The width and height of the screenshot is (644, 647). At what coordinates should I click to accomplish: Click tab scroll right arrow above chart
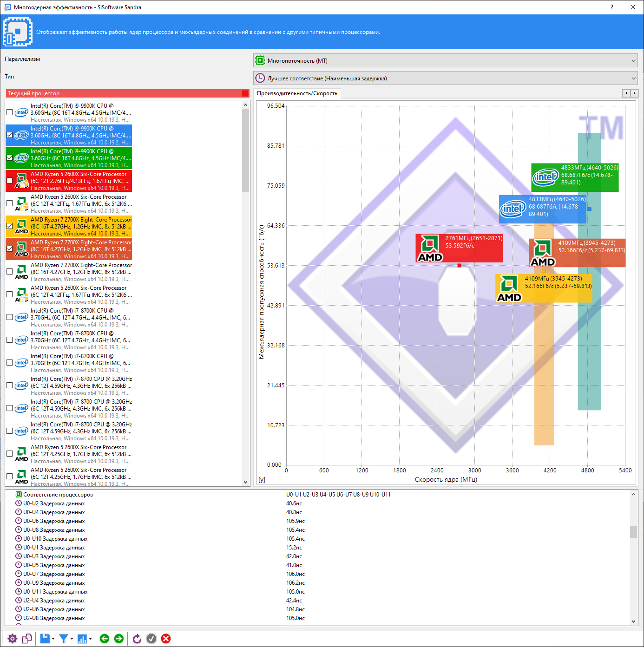tap(635, 93)
